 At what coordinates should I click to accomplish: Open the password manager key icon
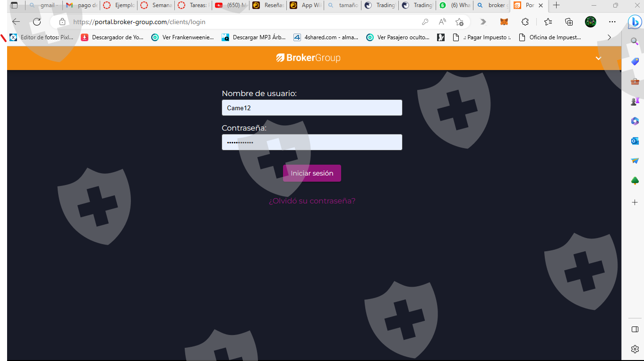[425, 22]
